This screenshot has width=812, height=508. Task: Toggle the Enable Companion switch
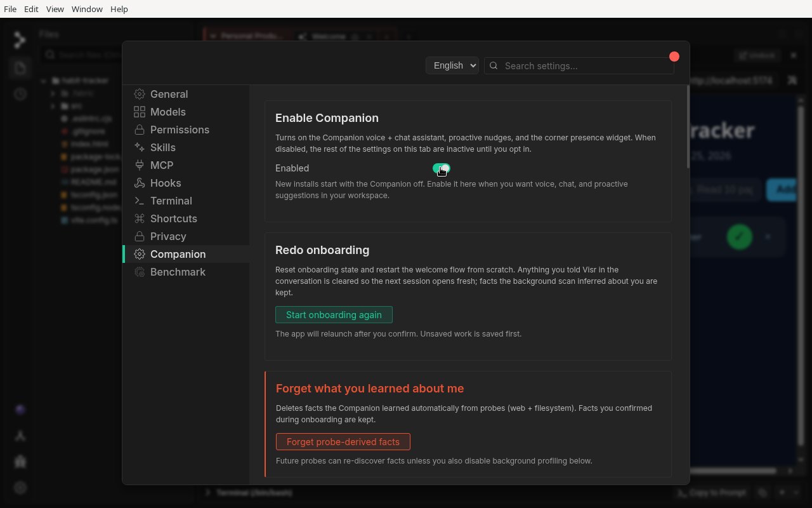click(442, 168)
